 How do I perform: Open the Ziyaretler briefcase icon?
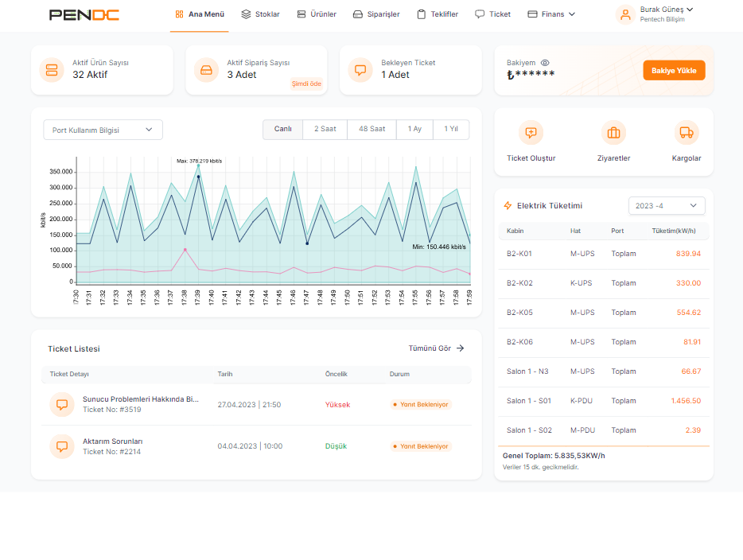[613, 133]
